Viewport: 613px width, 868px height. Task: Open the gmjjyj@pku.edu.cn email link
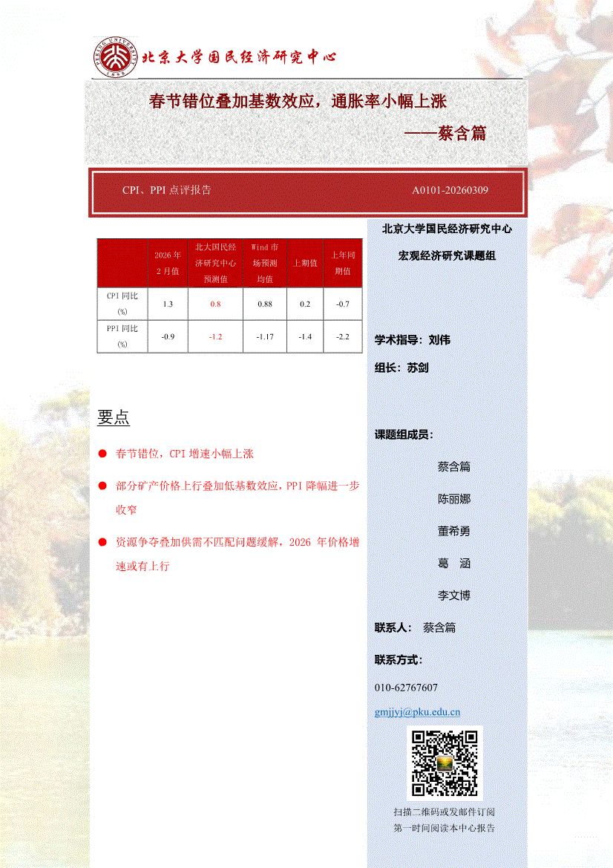[417, 712]
